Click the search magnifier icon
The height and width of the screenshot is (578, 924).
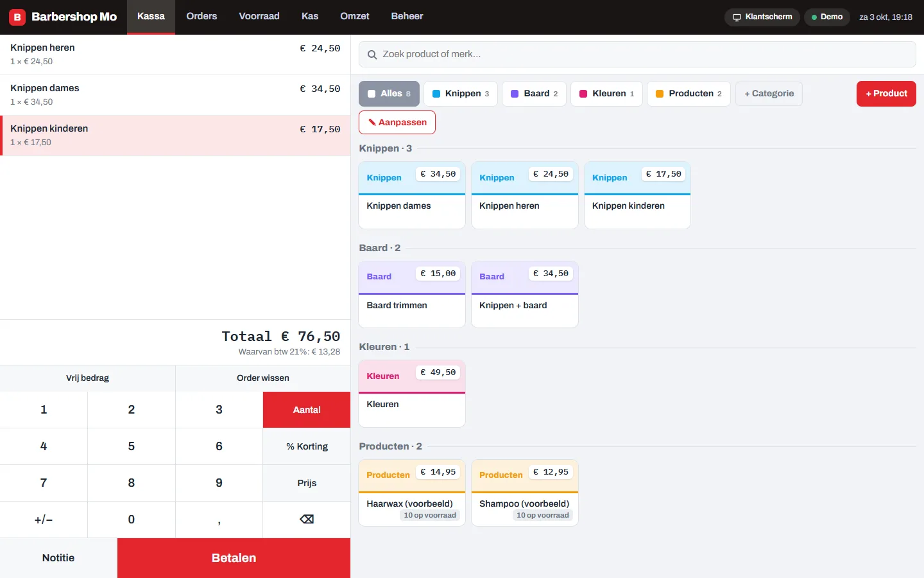pyautogui.click(x=372, y=55)
